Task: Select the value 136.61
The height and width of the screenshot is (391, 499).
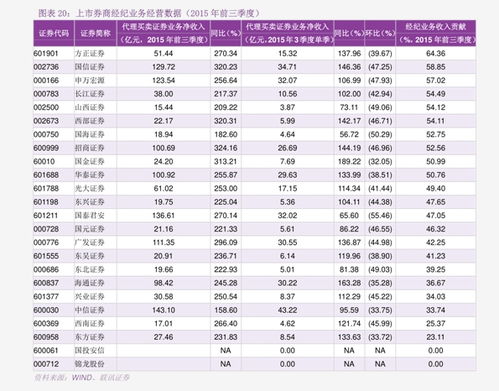Action: [163, 215]
